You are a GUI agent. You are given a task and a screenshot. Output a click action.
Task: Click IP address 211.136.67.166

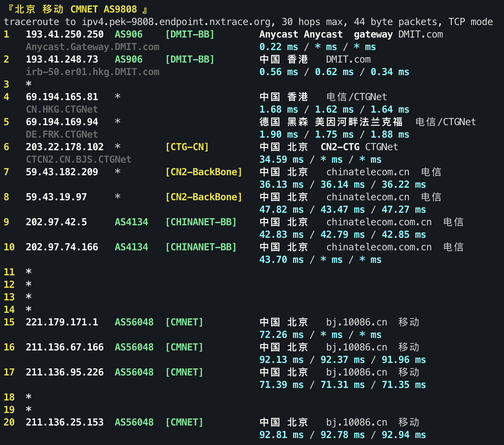pos(65,347)
